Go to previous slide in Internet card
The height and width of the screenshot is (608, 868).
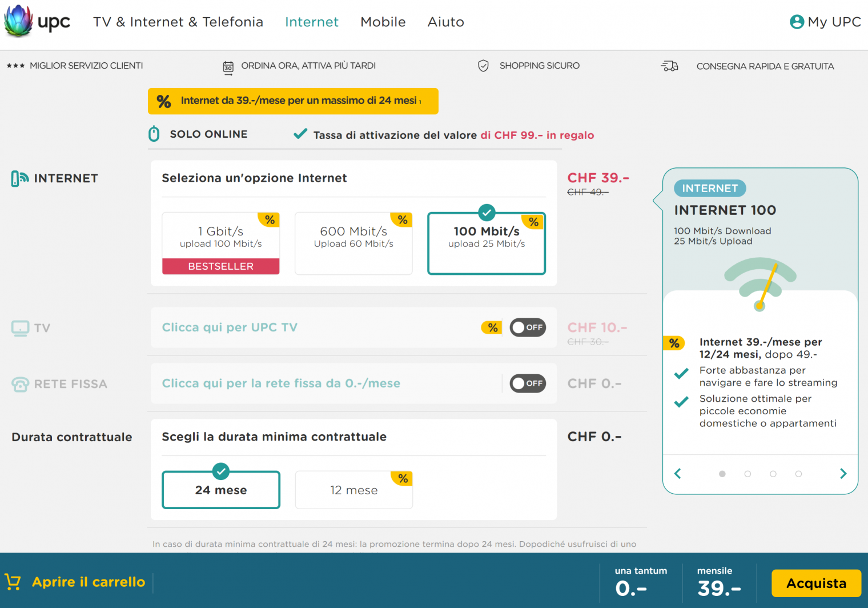678,474
